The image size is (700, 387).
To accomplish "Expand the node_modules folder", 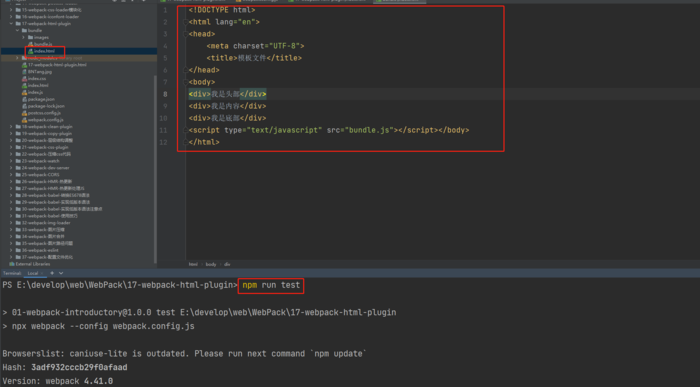I will click(x=17, y=58).
